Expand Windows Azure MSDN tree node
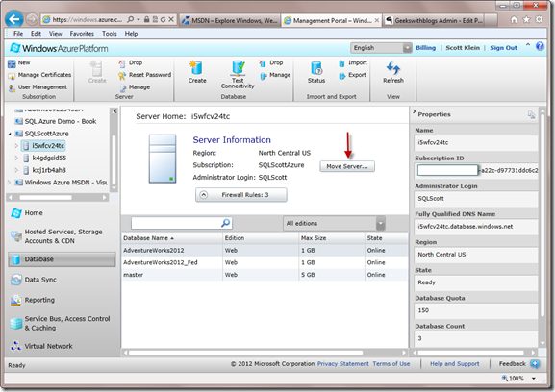555x392 pixels. click(10, 183)
